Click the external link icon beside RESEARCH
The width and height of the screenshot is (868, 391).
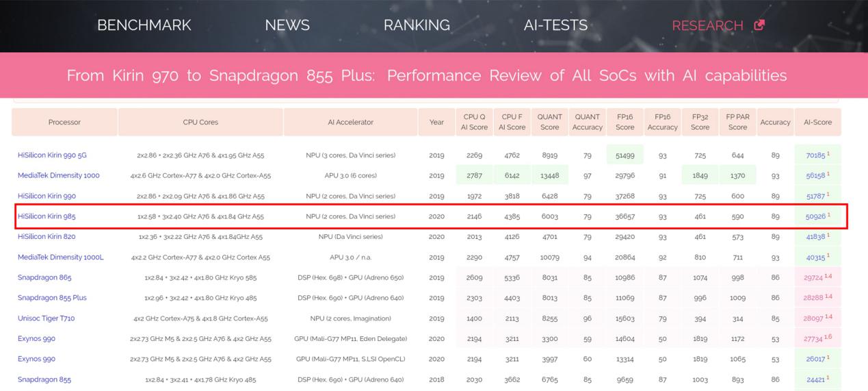(759, 25)
